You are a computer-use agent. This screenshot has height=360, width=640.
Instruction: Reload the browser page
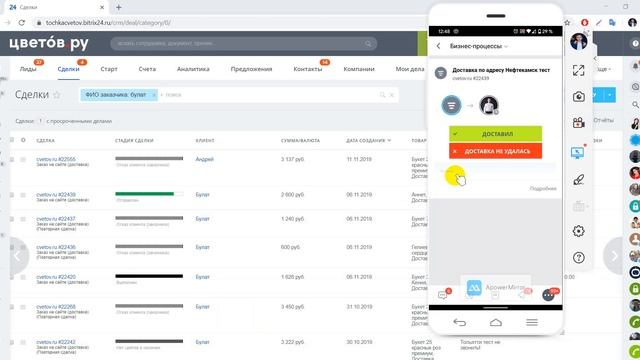[22, 23]
